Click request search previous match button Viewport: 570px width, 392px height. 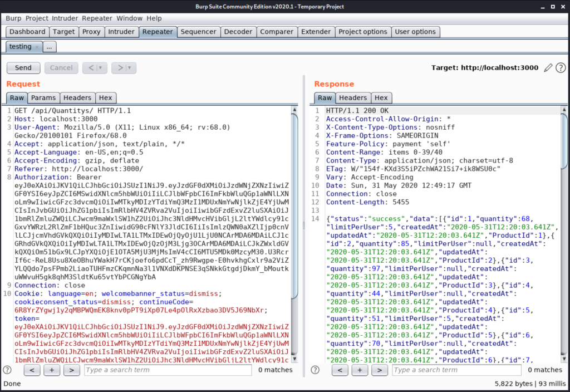(32, 370)
